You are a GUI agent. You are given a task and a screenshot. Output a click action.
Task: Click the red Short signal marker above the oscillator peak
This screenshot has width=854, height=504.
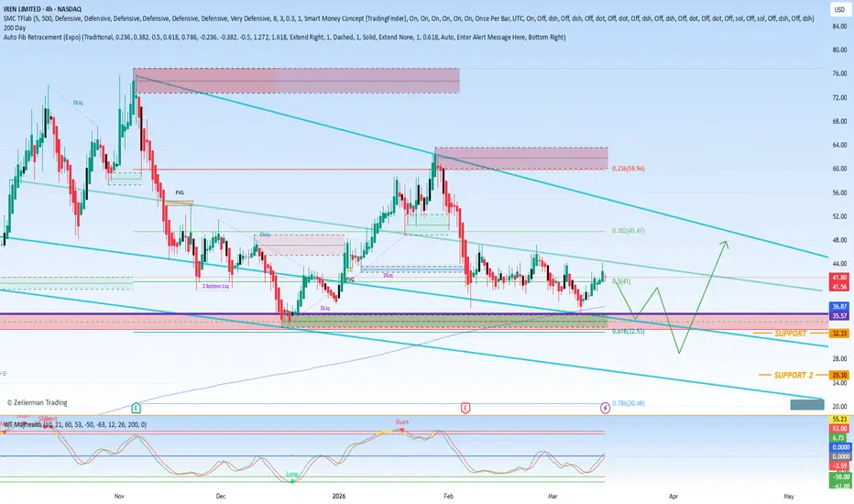click(x=402, y=430)
